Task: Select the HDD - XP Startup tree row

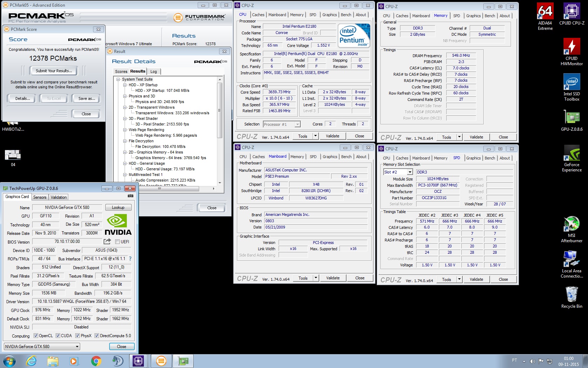Action: [143, 85]
